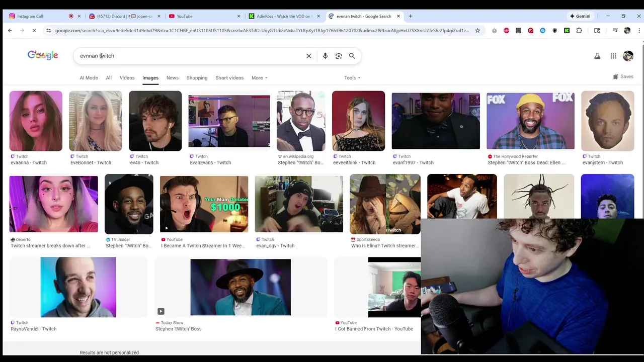
Task: Click the Google holiday logo
Action: click(43, 55)
